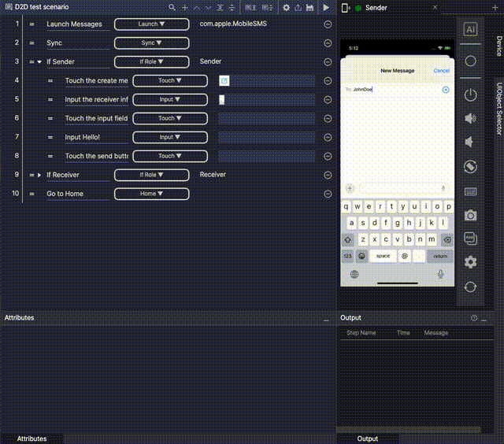504x444 pixels.
Task: Open the Output panel help icon
Action: coord(474,318)
